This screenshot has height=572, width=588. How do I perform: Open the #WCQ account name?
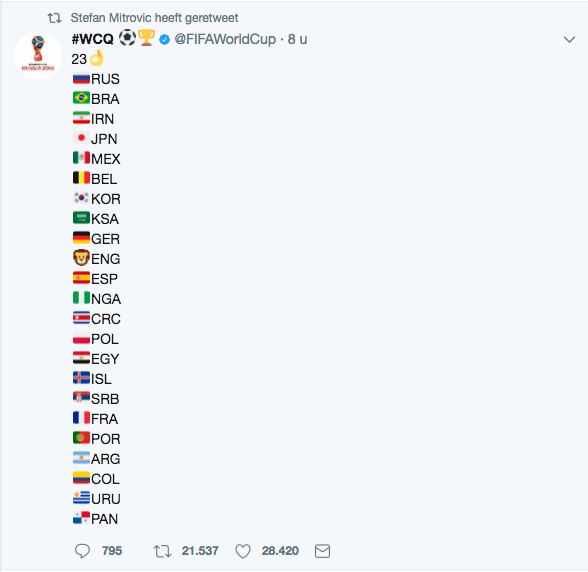pos(92,39)
